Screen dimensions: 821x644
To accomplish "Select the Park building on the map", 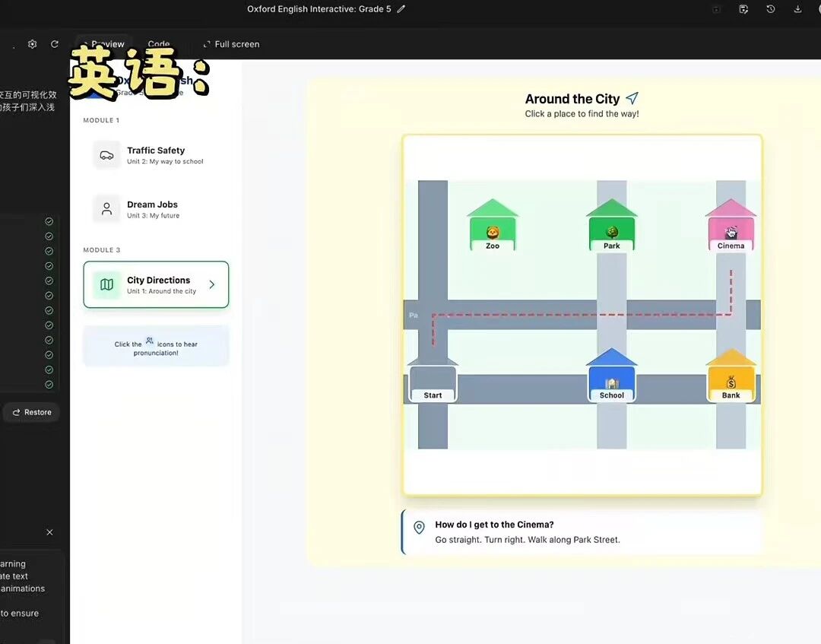I will pos(611,227).
